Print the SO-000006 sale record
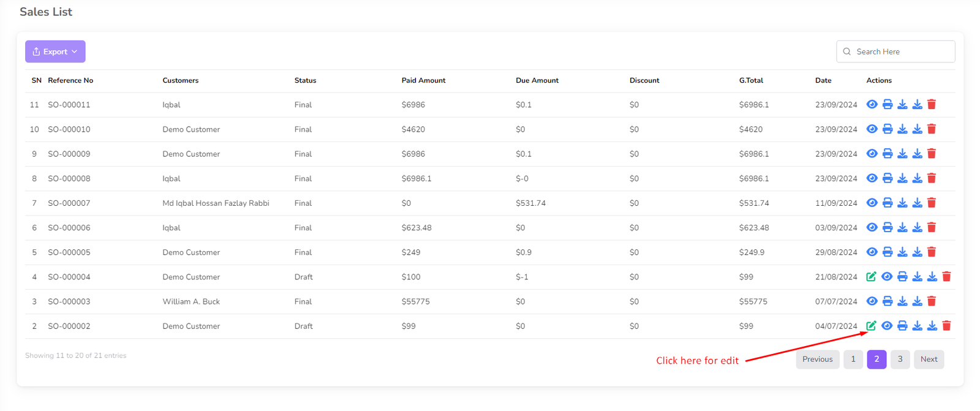 click(x=888, y=228)
